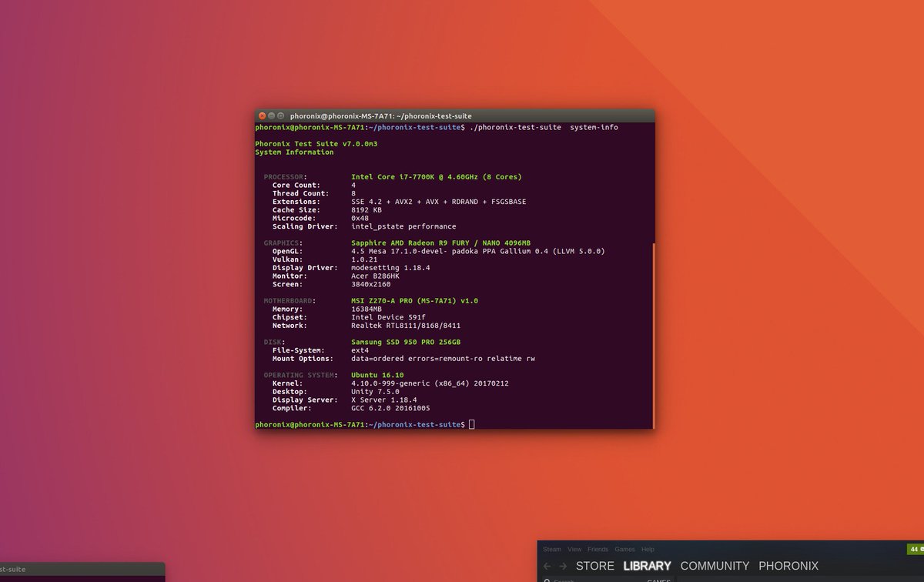
Task: Click 'Samsung SSD 950 PRO 256GB'
Action: (x=406, y=342)
